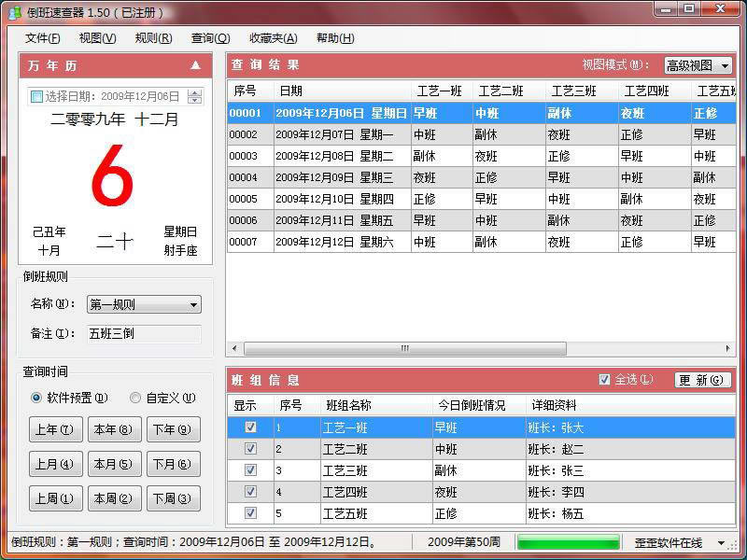Image resolution: width=747 pixels, height=560 pixels.
Task: Uncheck the display checkbox for 工艺五班
Action: [x=248, y=513]
